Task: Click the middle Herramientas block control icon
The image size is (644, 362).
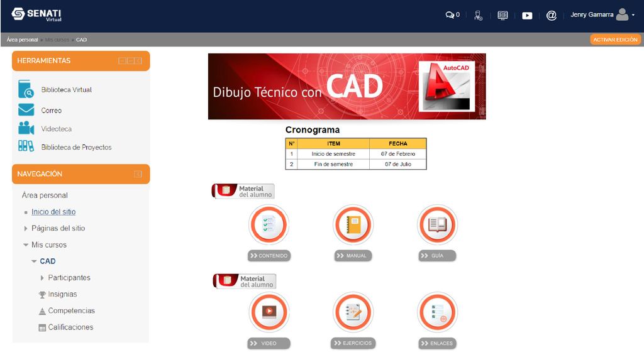Action: tap(130, 61)
